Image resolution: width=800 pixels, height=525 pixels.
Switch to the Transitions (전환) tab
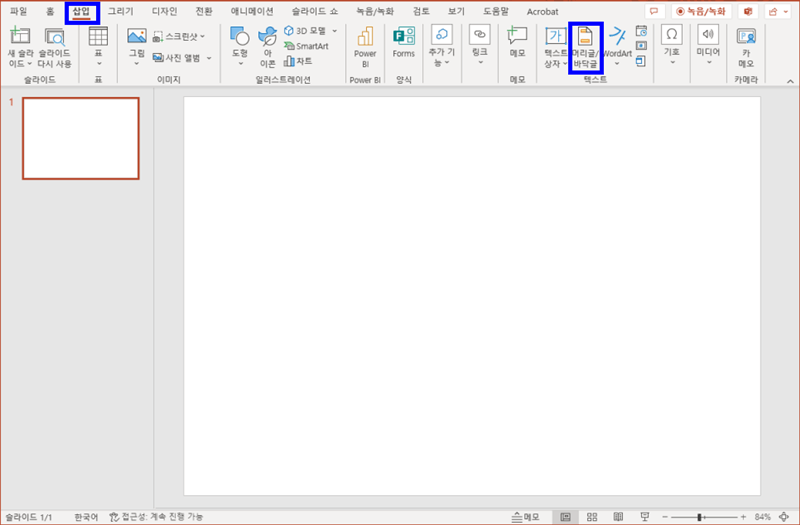[x=204, y=11]
